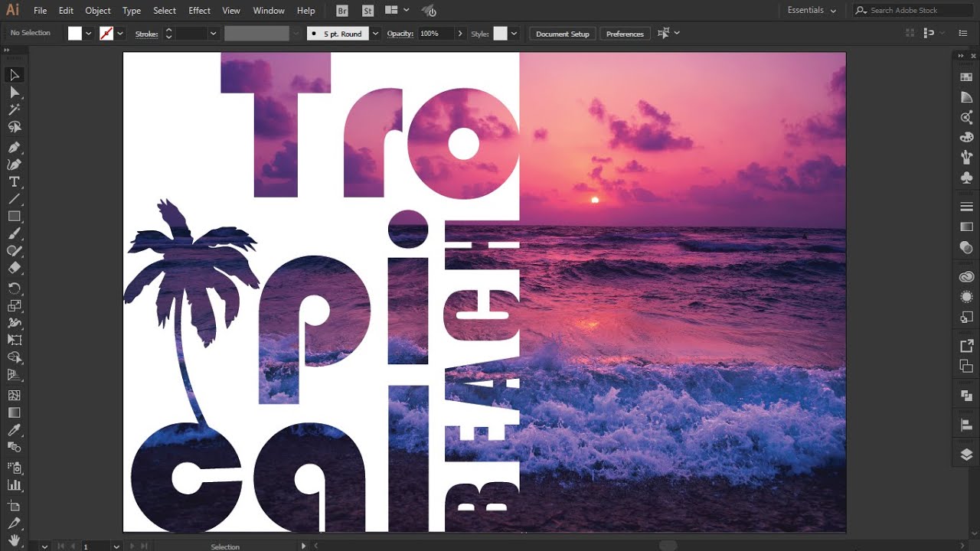Open the Edit menu
This screenshot has height=551, width=980.
pyautogui.click(x=66, y=11)
